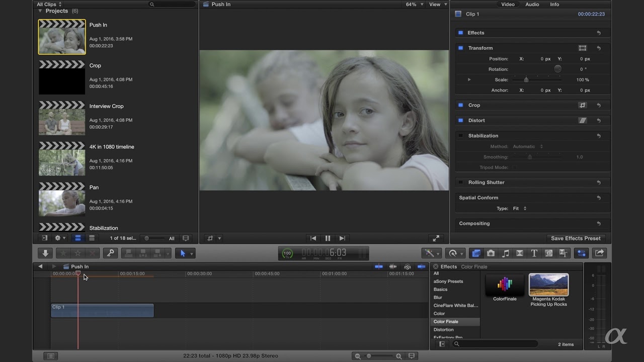Click the Reject X rating button

pos(93,253)
